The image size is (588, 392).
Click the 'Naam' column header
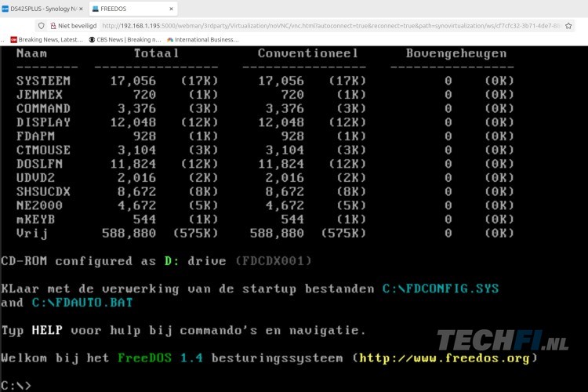pyautogui.click(x=32, y=53)
